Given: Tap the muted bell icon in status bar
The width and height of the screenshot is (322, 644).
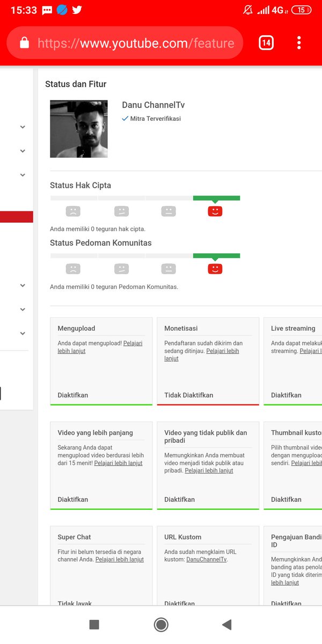Looking at the screenshot, I should (248, 10).
